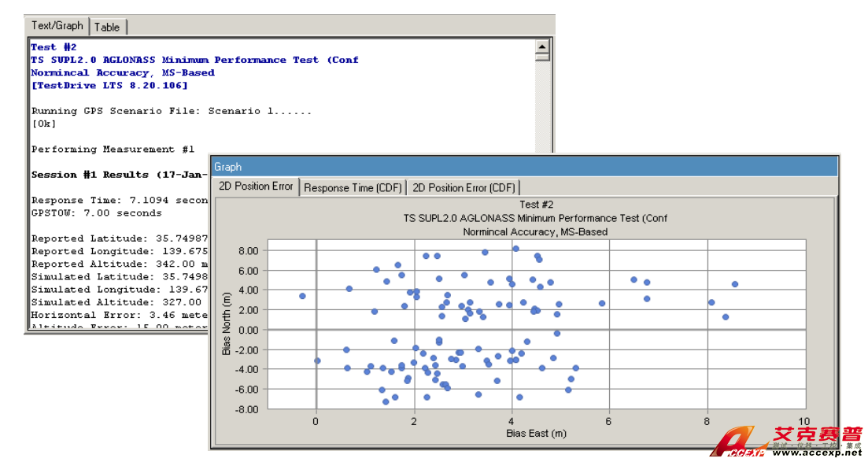This screenshot has width=868, height=462.
Task: Click the text panel scrollbar thumb
Action: [541, 57]
